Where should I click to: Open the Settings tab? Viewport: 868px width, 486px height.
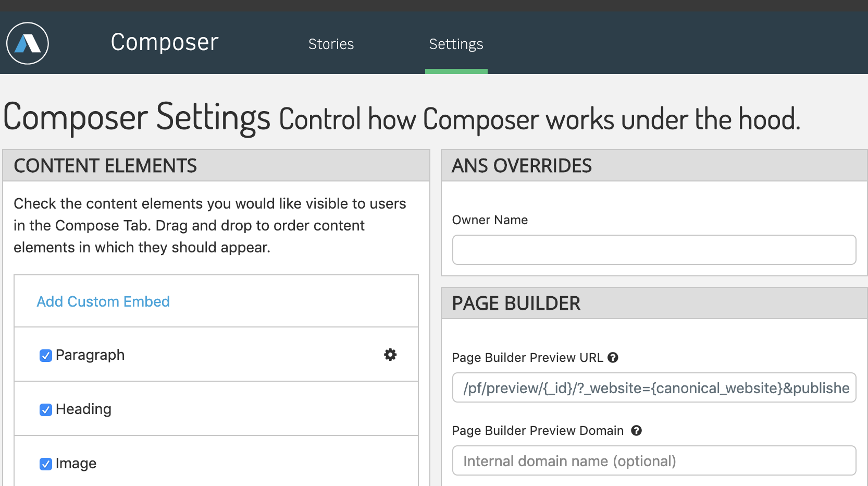coord(456,44)
